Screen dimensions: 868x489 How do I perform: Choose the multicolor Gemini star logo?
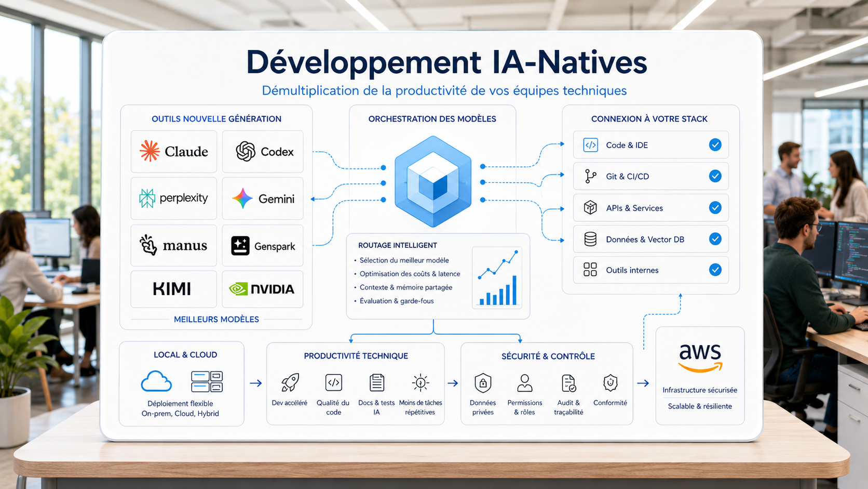coord(242,199)
